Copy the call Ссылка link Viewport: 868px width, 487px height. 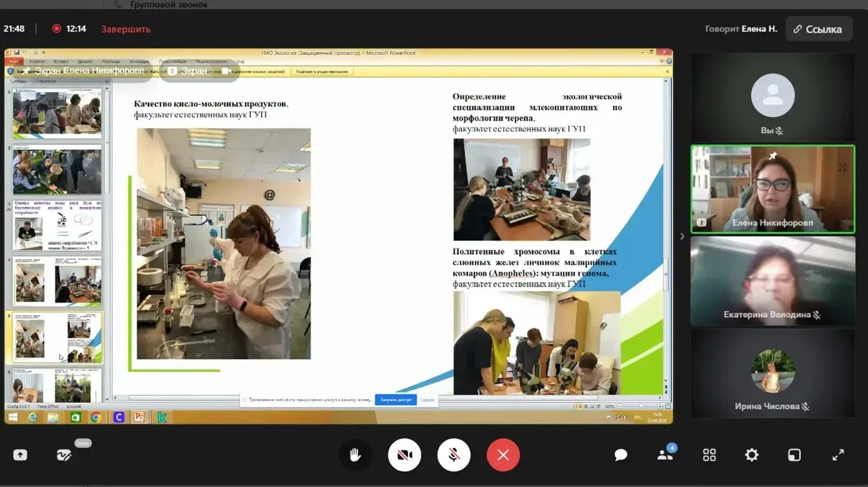tap(817, 29)
